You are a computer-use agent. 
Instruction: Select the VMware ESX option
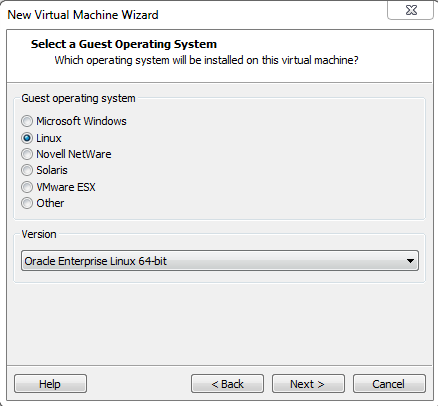27,187
